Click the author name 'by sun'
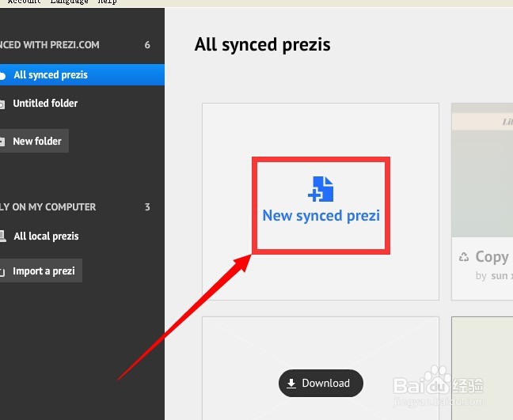This screenshot has height=420, width=513. coord(494,275)
